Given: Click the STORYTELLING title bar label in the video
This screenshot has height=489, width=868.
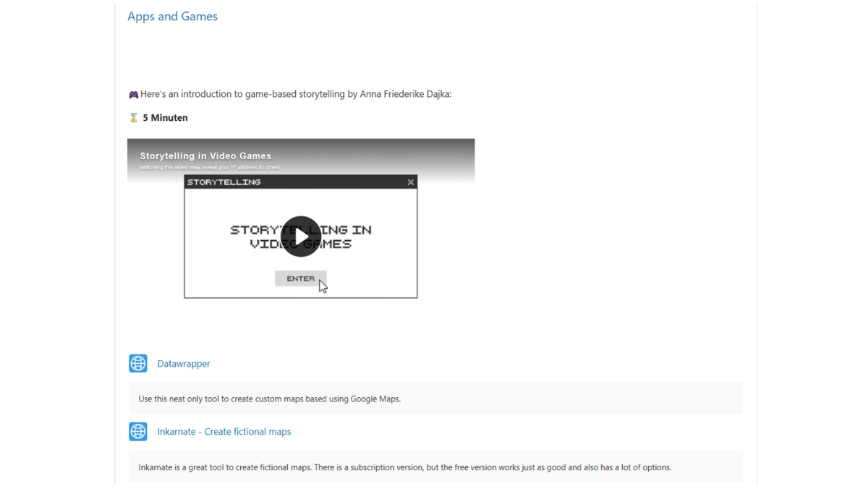Looking at the screenshot, I should point(224,182).
